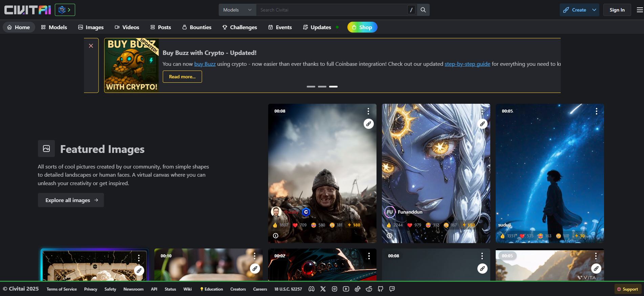
Task: Click the Buzz tip 180 badge
Action: 354,225
